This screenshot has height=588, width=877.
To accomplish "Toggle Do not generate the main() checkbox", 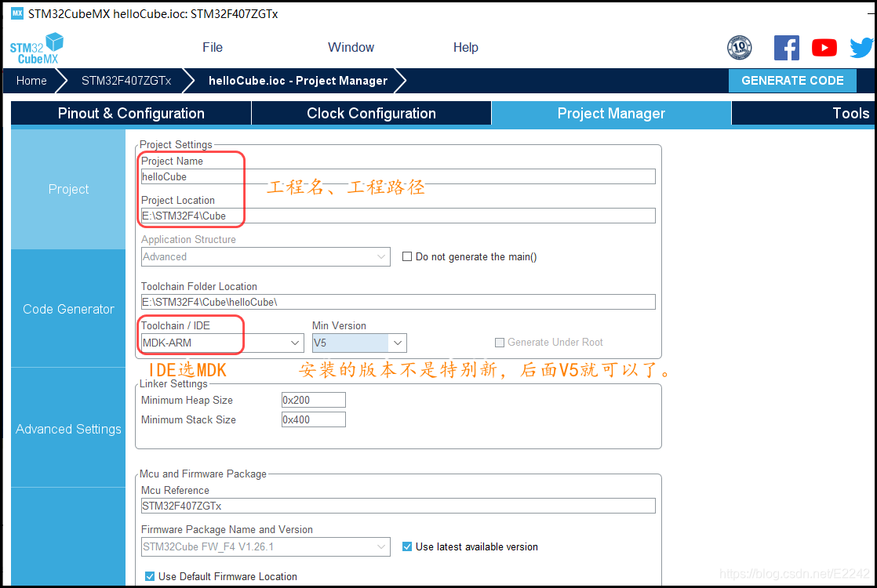I will tap(407, 256).
